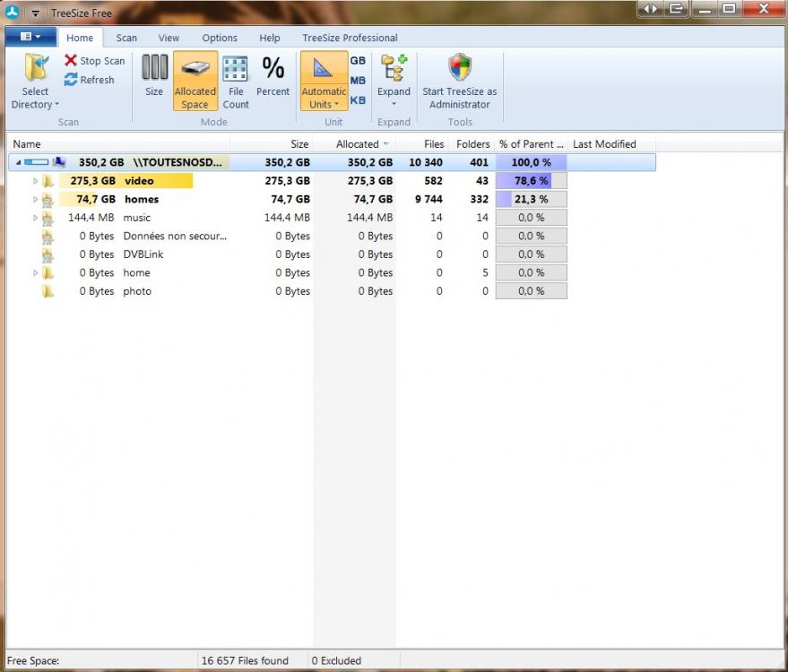This screenshot has width=788, height=672.
Task: Sort by Files column header
Action: coord(422,144)
